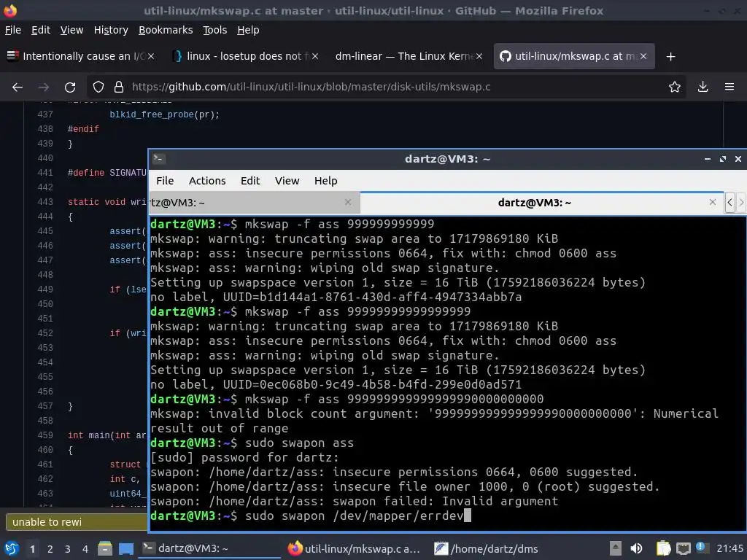747x560 pixels.
Task: Open the network status tray icon
Action: click(683, 549)
